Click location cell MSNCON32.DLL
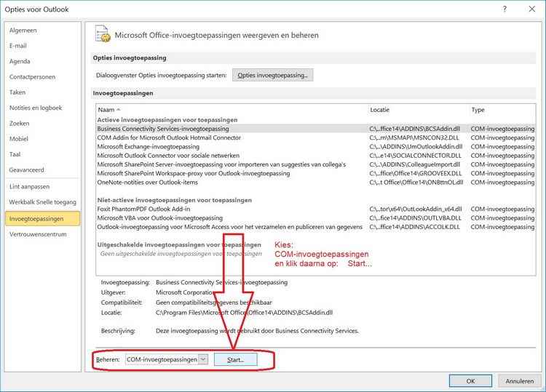This screenshot has height=392, width=546. (414, 137)
